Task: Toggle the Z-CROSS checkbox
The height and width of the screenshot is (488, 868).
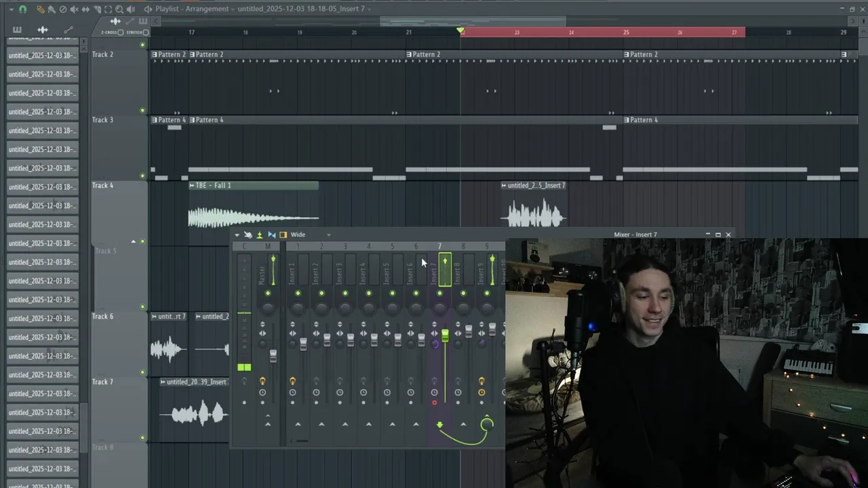Action: coord(121,33)
